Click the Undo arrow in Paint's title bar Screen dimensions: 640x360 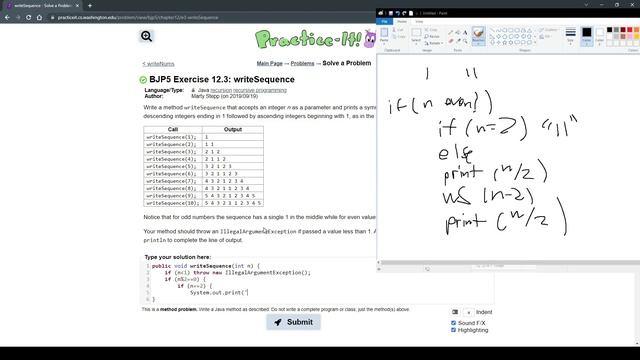click(x=397, y=13)
